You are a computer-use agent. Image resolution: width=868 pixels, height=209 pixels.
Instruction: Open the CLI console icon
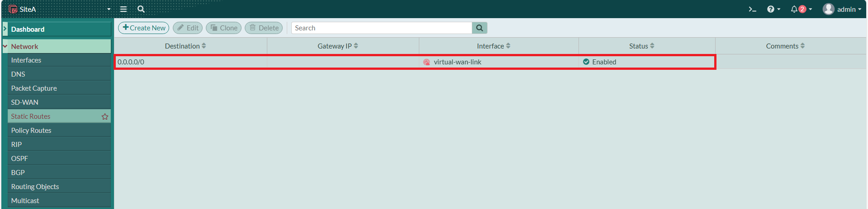point(752,9)
